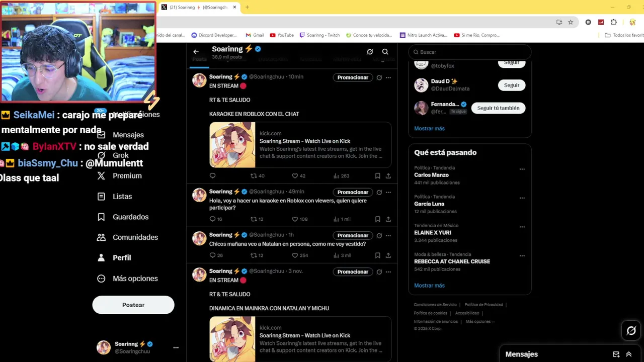Open more options for García Luna trend
The width and height of the screenshot is (644, 362).
tap(522, 198)
